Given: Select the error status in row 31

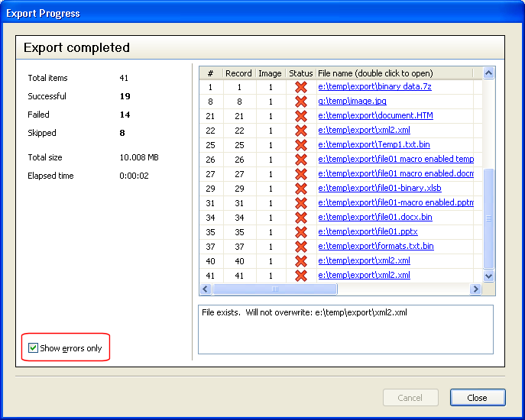Looking at the screenshot, I should [x=301, y=203].
